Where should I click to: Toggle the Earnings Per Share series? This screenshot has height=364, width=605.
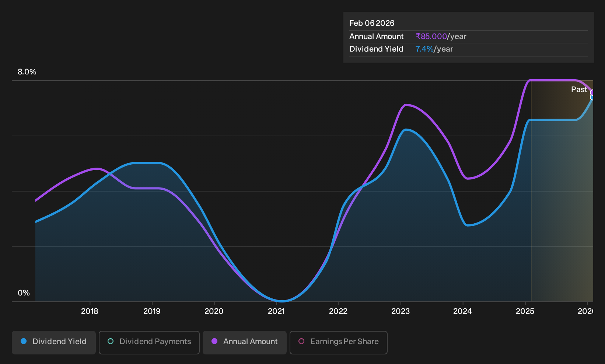coord(339,342)
